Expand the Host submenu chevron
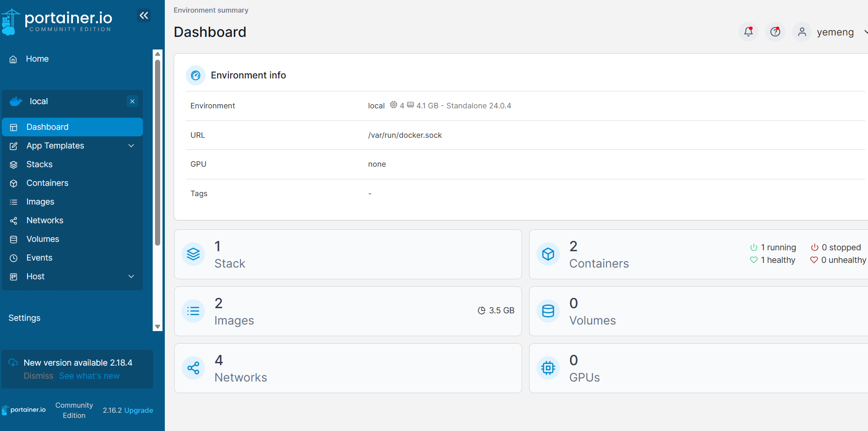The width and height of the screenshot is (868, 431). 131,276
